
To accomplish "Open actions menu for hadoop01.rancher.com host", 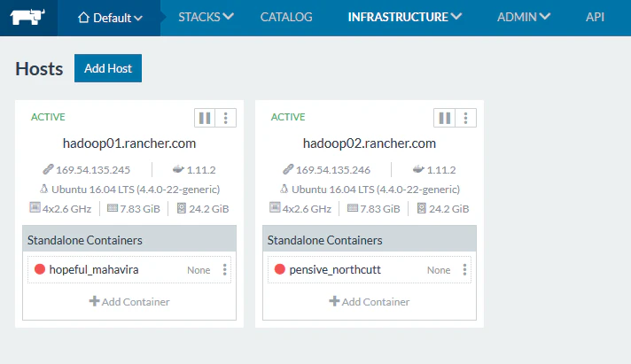I will (x=226, y=118).
